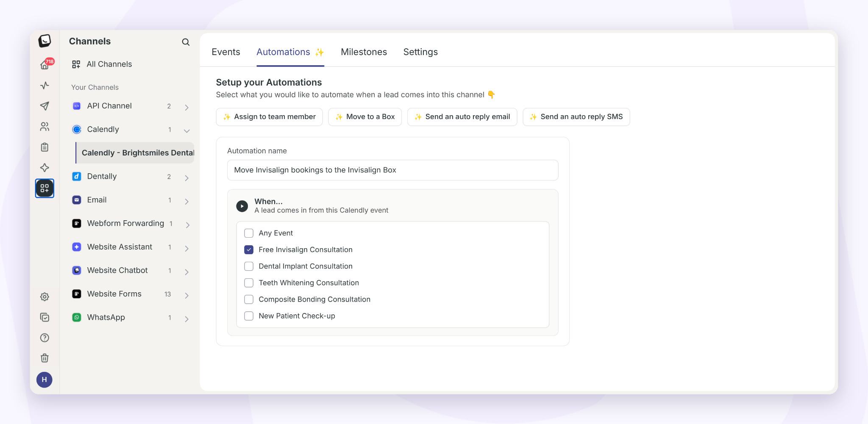Image resolution: width=868 pixels, height=424 pixels.
Task: Open the home icon with 718 badge
Action: 45,64
